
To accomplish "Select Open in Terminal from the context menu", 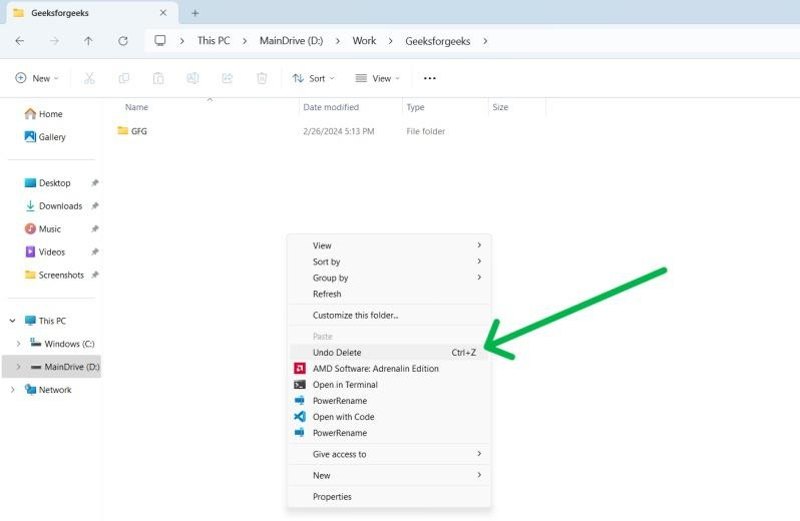I will [x=345, y=385].
